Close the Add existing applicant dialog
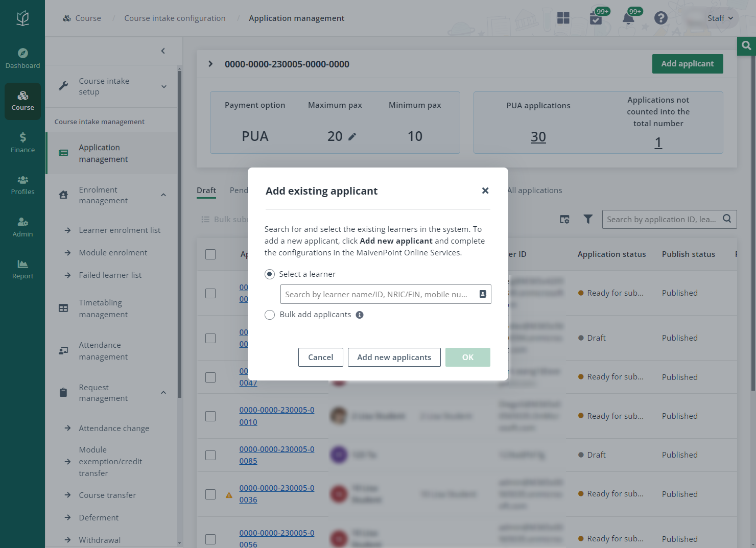756x548 pixels. [485, 190]
